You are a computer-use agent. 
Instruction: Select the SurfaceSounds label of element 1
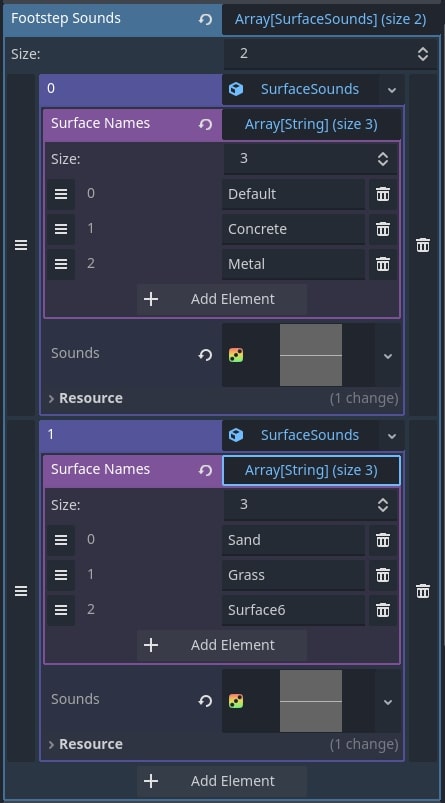tap(310, 435)
